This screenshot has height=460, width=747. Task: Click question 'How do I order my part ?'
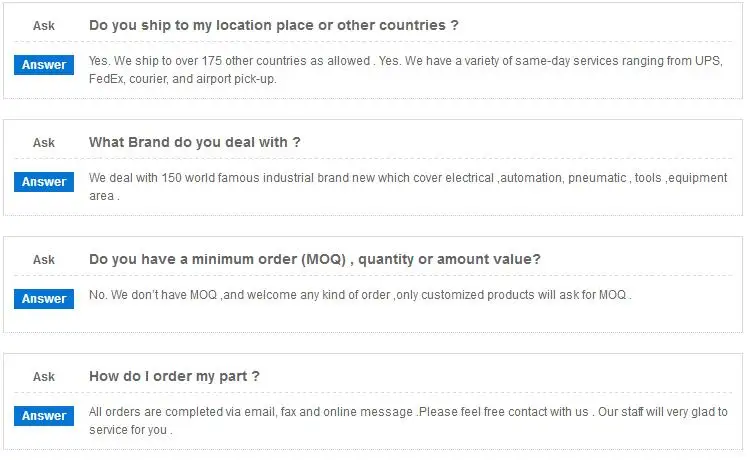(174, 376)
